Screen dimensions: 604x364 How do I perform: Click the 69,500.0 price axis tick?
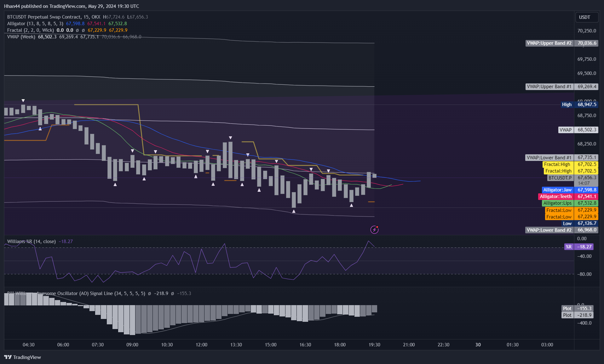(587, 73)
